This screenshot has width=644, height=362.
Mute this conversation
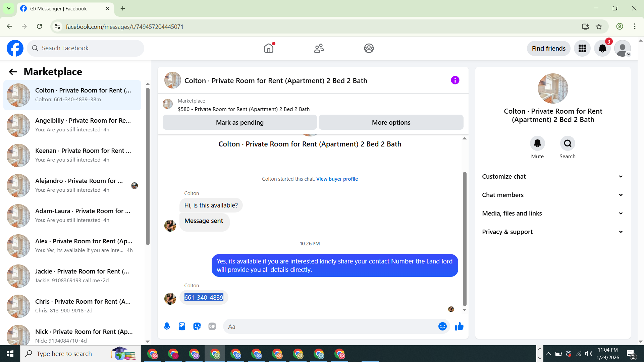click(x=537, y=143)
